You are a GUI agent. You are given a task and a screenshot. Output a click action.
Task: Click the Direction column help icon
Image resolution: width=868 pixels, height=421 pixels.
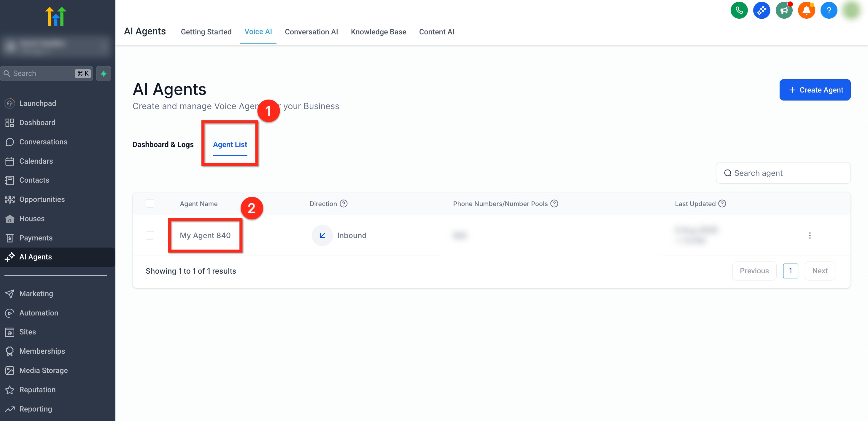(343, 204)
